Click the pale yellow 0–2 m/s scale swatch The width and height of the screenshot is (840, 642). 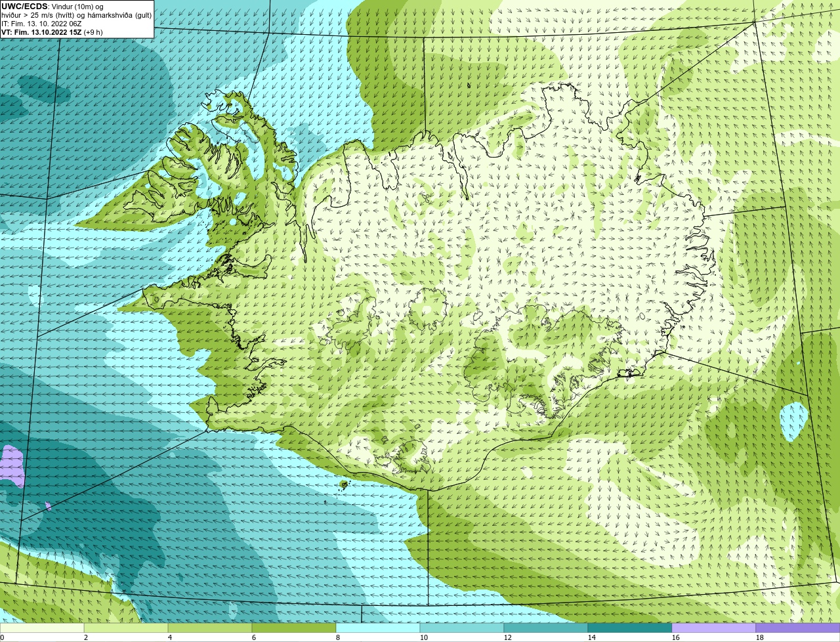[x=42, y=628]
